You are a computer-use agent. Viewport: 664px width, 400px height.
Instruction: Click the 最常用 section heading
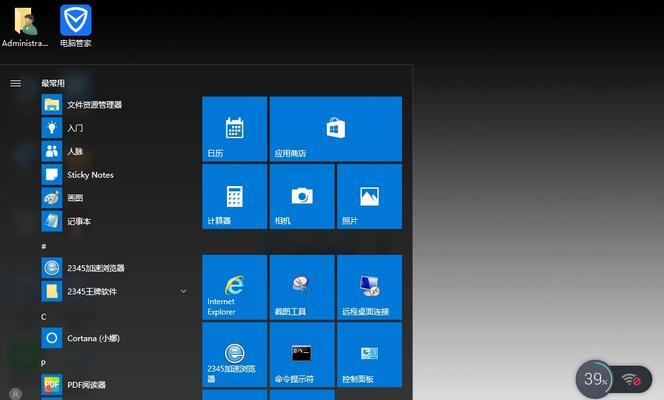[53, 83]
